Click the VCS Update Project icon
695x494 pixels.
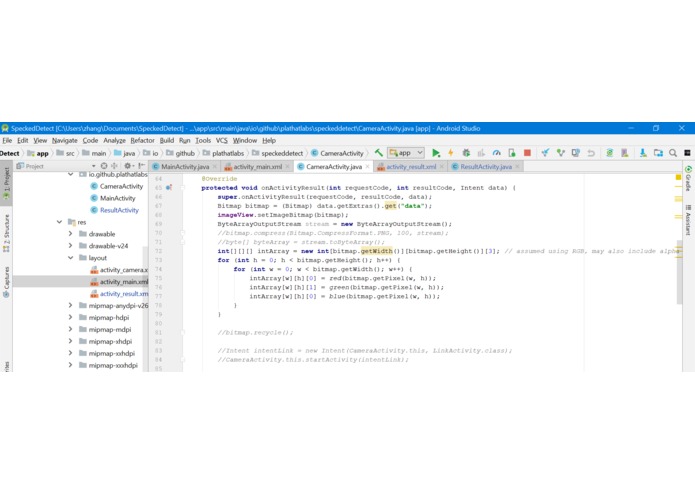(545, 153)
